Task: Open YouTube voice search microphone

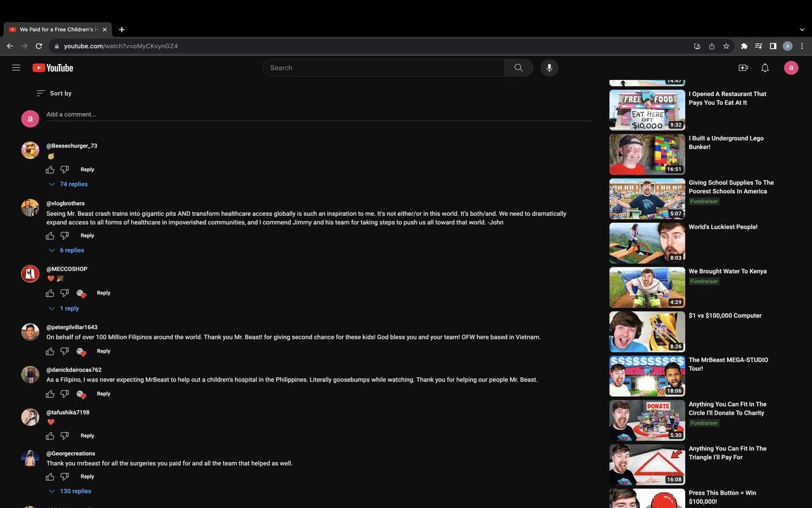Action: click(548, 67)
